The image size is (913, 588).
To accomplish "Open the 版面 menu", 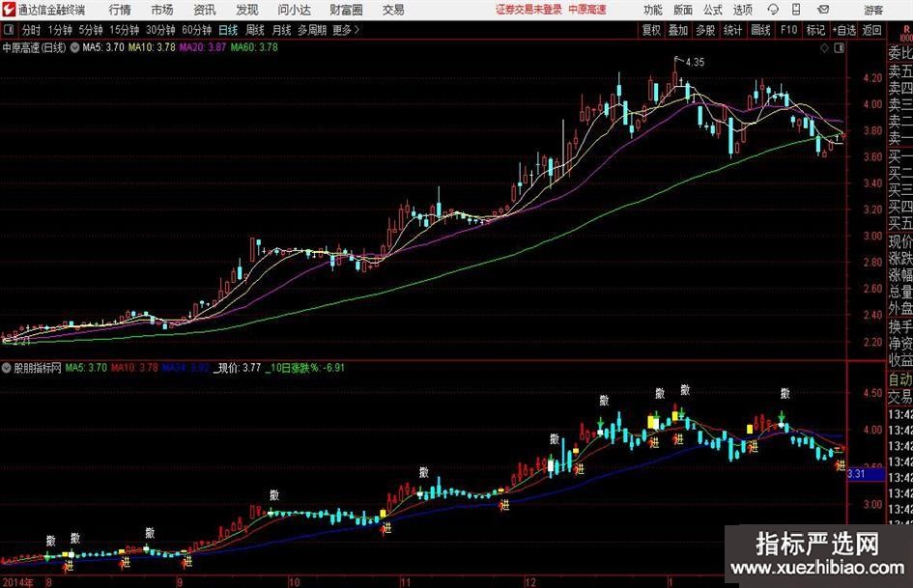I will (683, 10).
